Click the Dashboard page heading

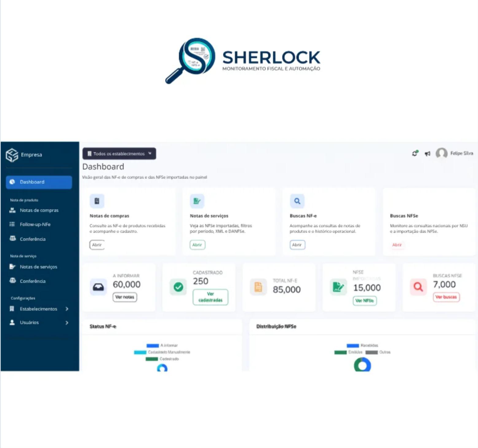103,167
